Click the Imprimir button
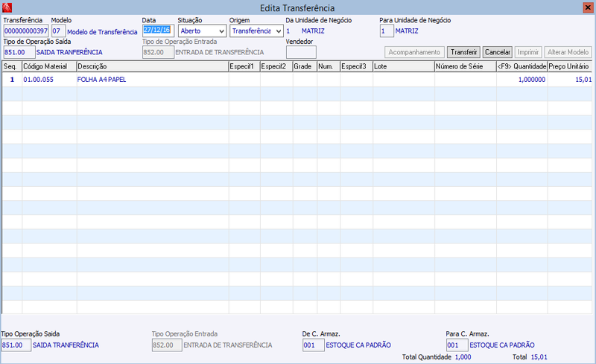596x364 pixels. click(x=528, y=52)
